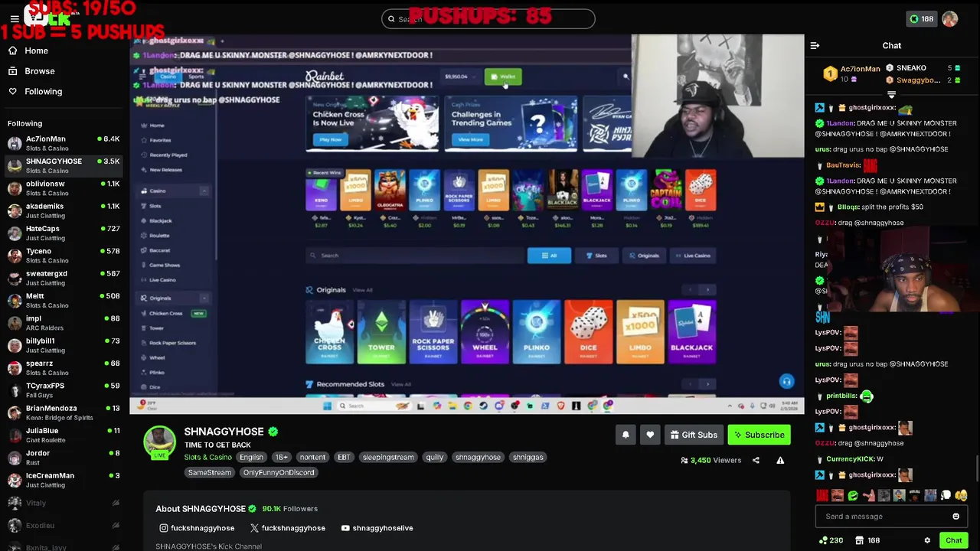This screenshot has width=980, height=551.
Task: Open the Following page in the sidebar
Action: [x=43, y=91]
